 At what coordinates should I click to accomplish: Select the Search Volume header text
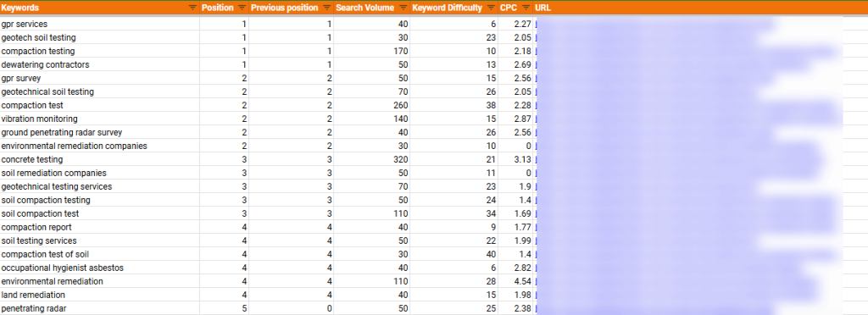[364, 8]
